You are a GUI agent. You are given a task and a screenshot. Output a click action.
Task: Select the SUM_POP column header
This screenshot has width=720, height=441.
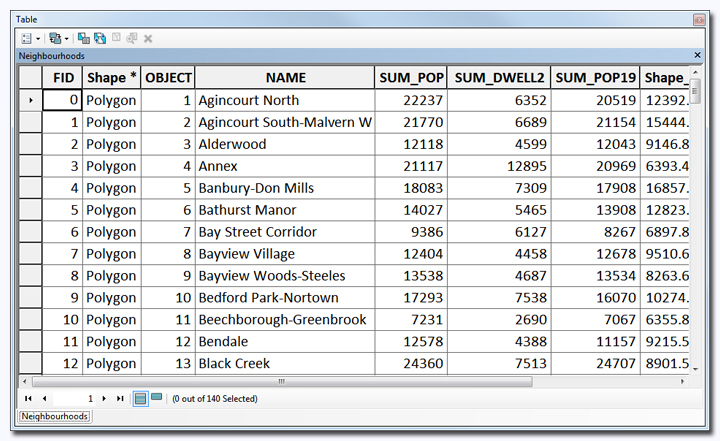click(411, 77)
